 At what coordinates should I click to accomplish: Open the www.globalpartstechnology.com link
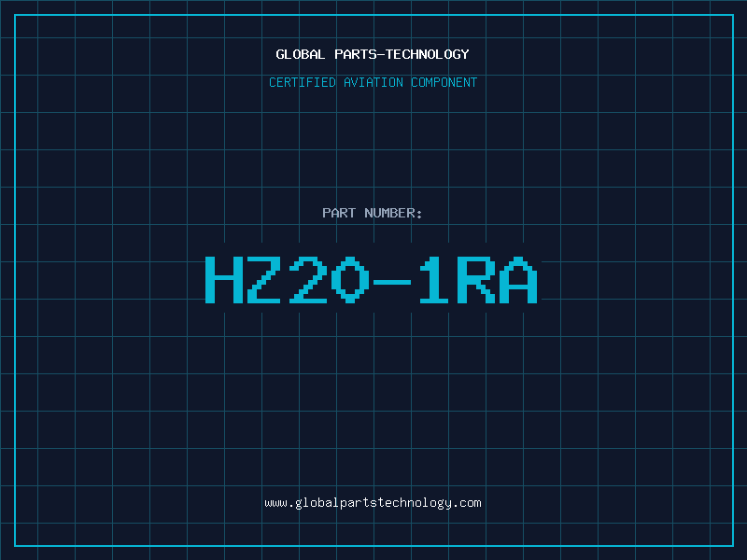pyautogui.click(x=373, y=503)
